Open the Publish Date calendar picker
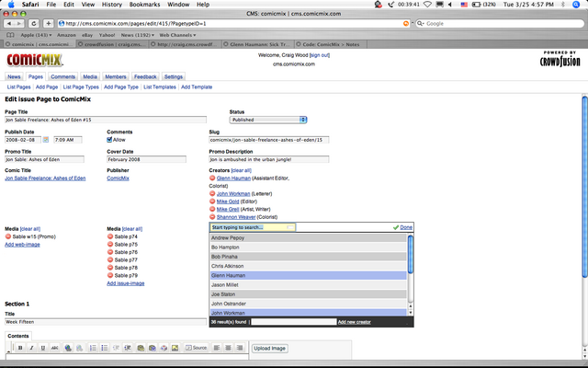Screen dimensions: 588x368 point(46,140)
